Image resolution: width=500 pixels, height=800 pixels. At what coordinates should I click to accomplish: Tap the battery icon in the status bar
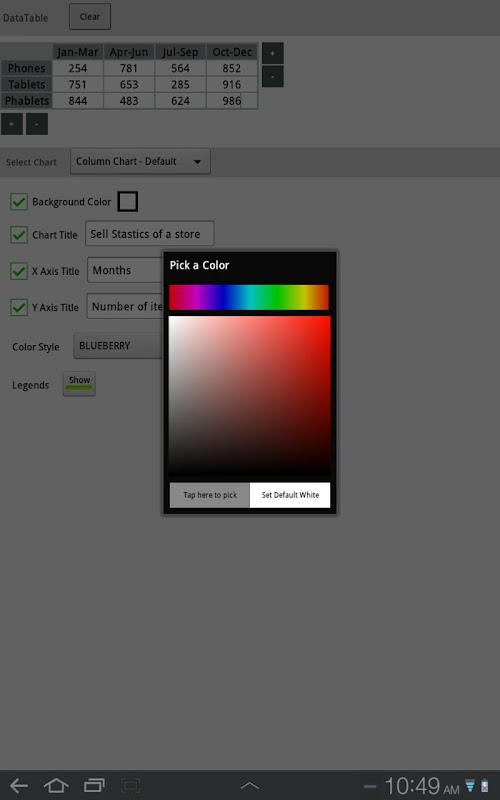[484, 786]
